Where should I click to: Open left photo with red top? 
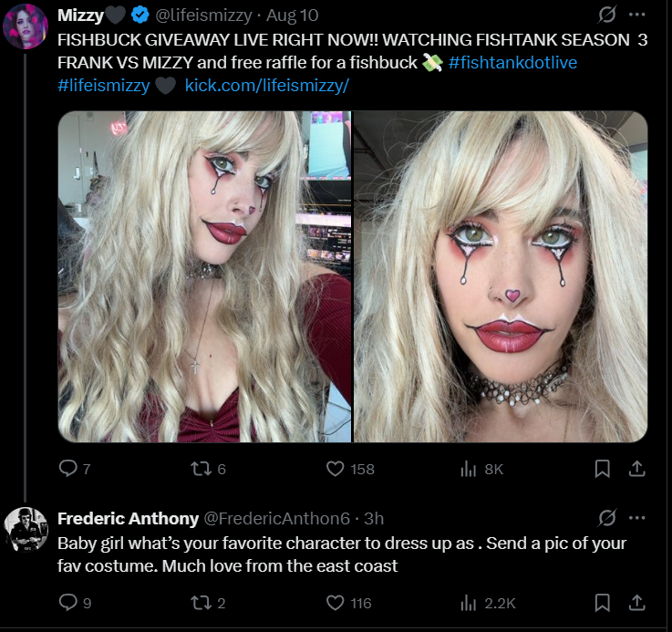coord(204,276)
